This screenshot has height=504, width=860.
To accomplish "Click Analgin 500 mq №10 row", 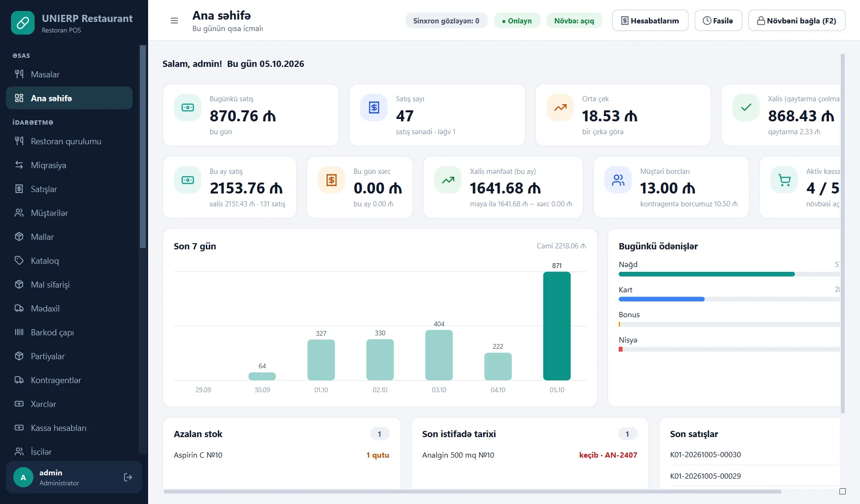I will 529,455.
